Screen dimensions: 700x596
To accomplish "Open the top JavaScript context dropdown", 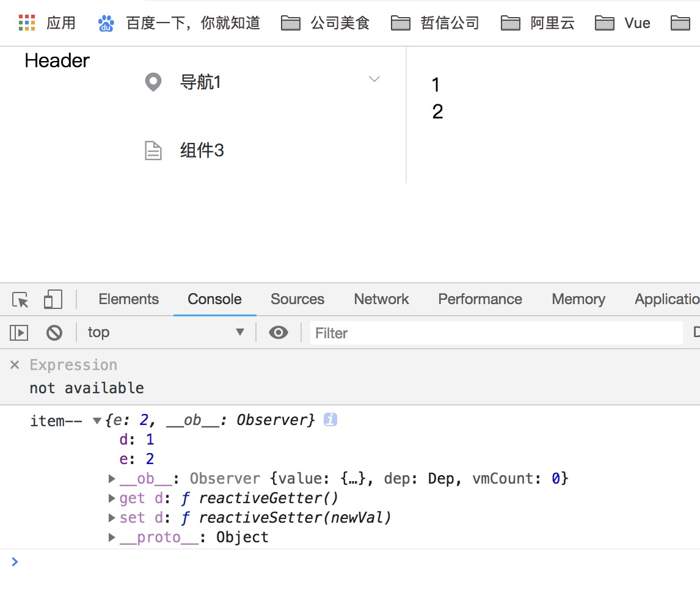I will click(165, 333).
